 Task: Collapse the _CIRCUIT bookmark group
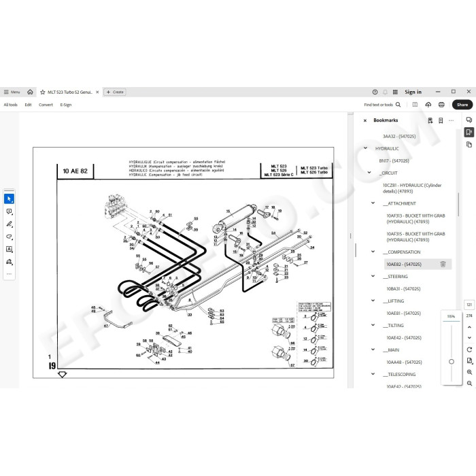point(369,173)
